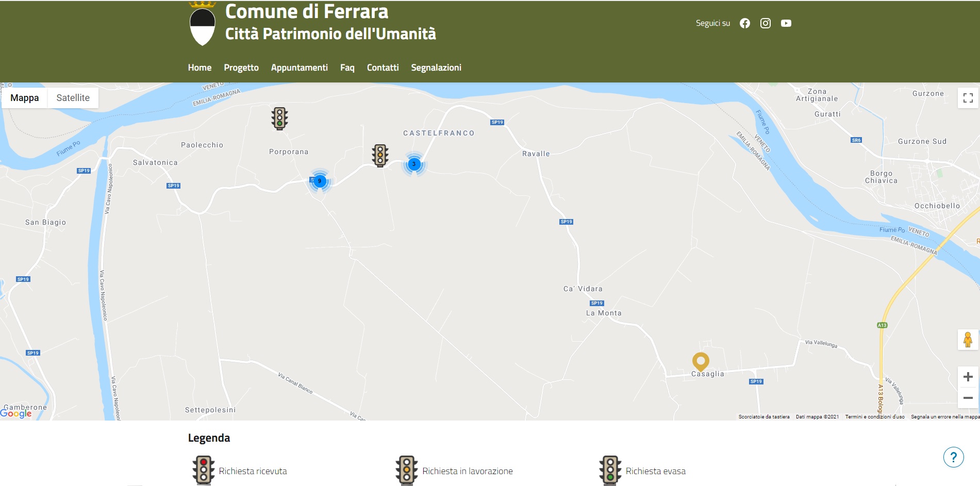Click the Borgo Chiavica place label
The height and width of the screenshot is (486, 980).
point(881,177)
